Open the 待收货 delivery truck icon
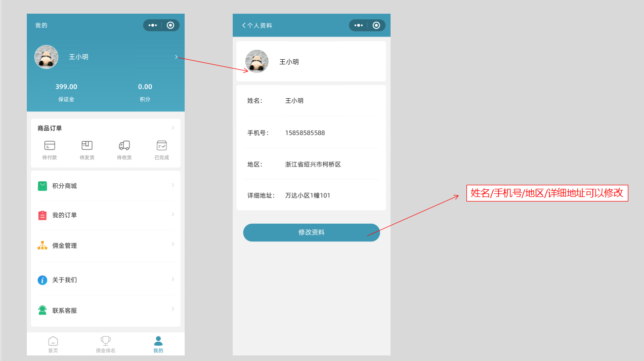This screenshot has width=644, height=361. coord(124,146)
